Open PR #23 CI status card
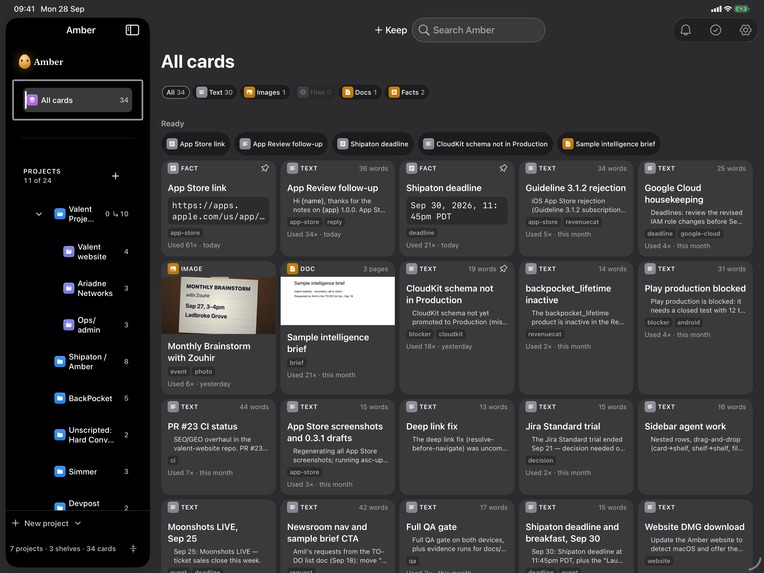 click(x=218, y=447)
